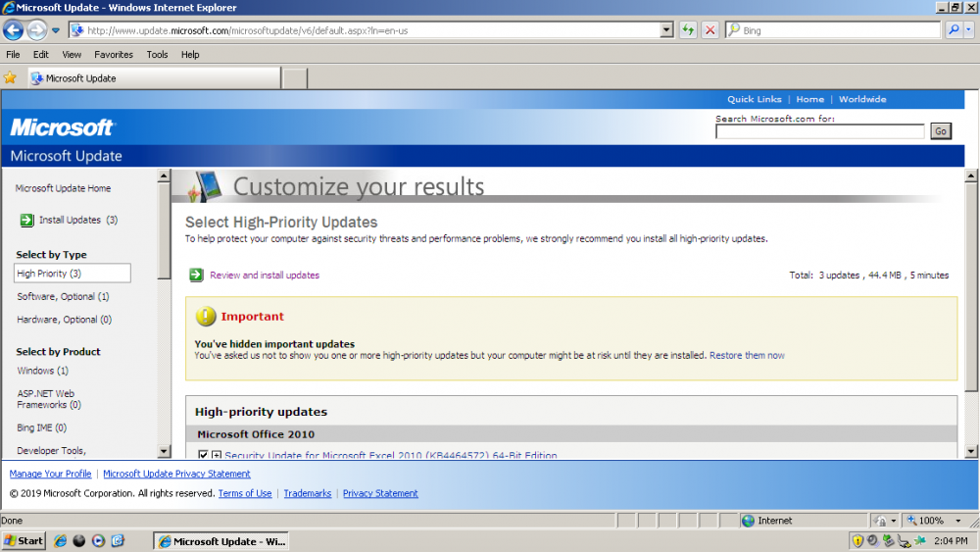The height and width of the screenshot is (552, 980).
Task: Click the Bing search magnifier button
Action: point(954,30)
